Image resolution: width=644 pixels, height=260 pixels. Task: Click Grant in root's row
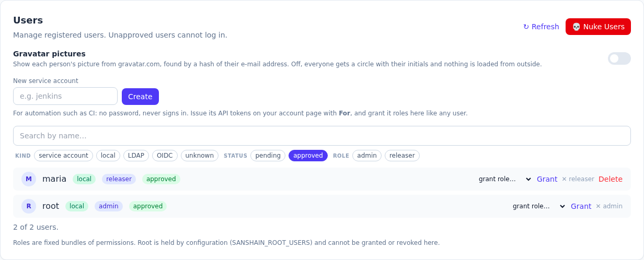click(x=581, y=206)
